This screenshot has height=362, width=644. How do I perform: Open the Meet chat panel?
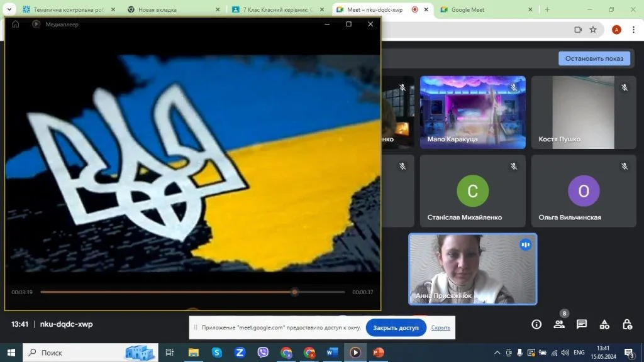(582, 324)
